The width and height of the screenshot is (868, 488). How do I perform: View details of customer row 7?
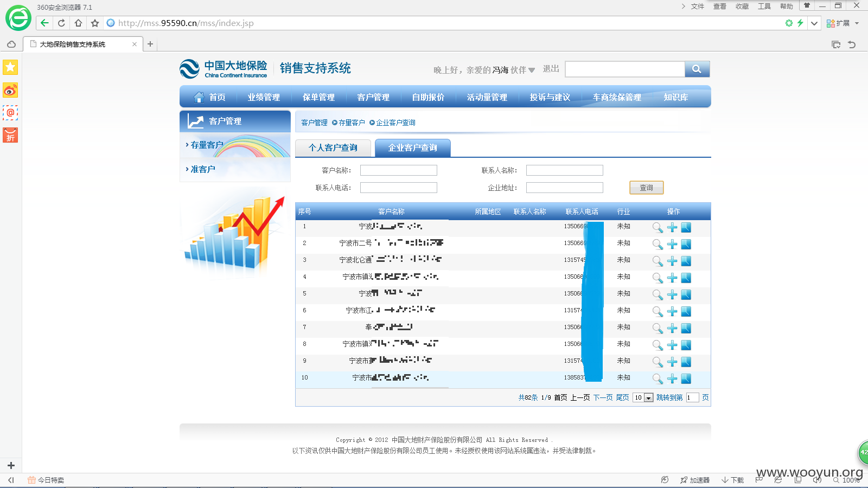(658, 329)
